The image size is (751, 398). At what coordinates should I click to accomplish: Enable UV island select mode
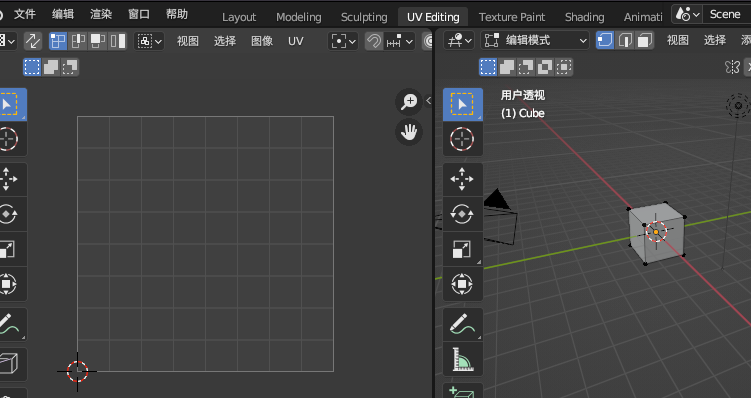[118, 41]
